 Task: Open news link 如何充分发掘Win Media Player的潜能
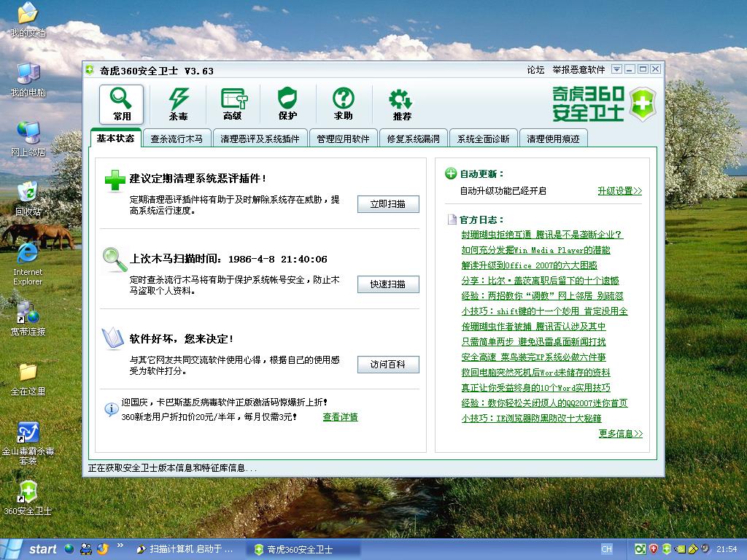click(x=535, y=249)
